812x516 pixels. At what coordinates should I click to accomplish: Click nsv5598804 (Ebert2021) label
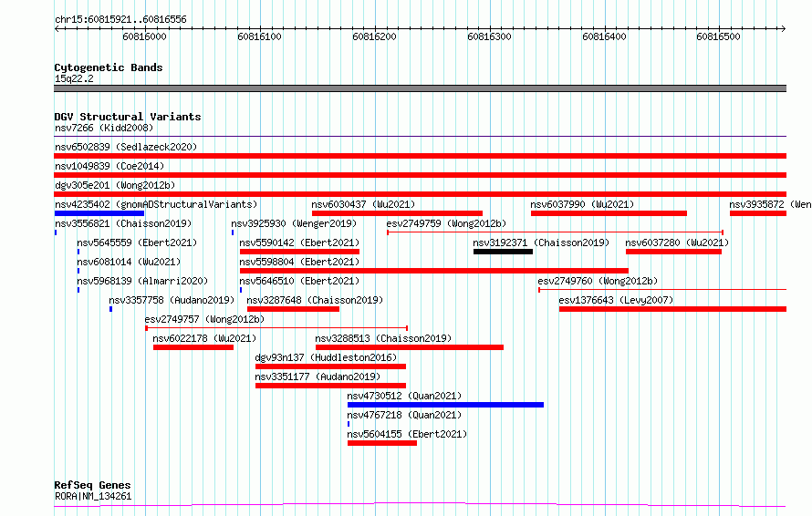tap(299, 262)
